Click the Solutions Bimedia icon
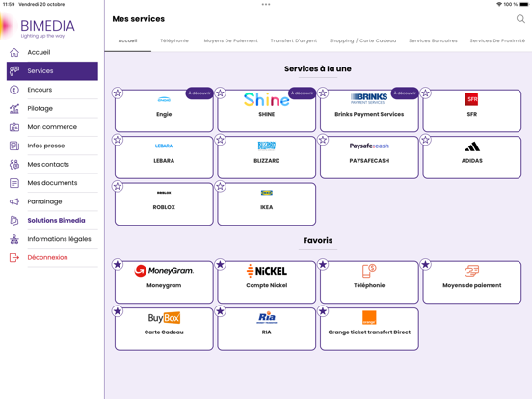Screen dimensions: 532x399 (x=14, y=221)
